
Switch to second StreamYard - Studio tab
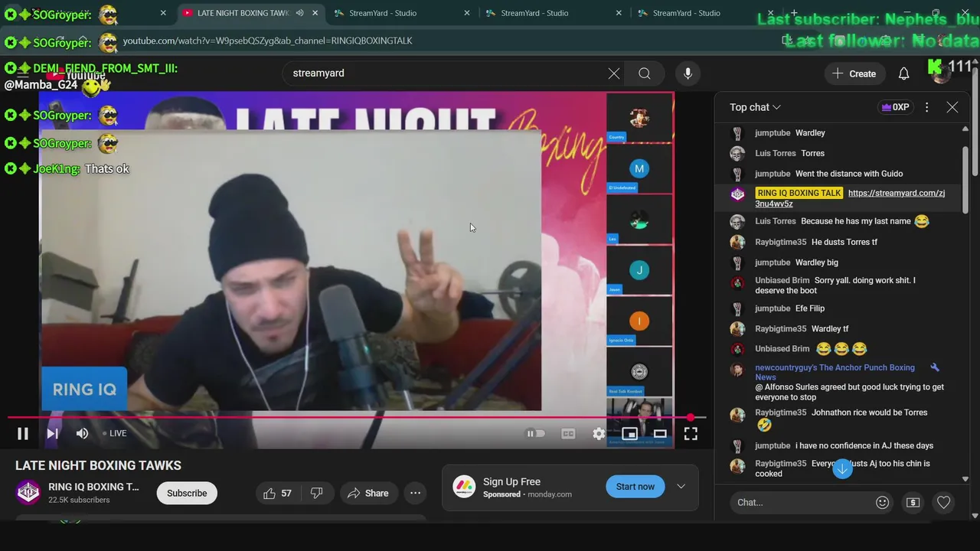tap(534, 13)
